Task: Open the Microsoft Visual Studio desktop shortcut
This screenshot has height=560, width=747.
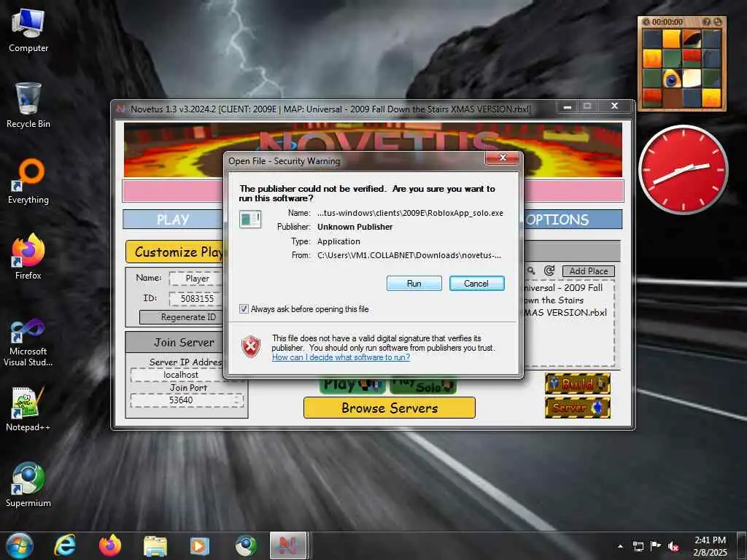Action: point(28,342)
